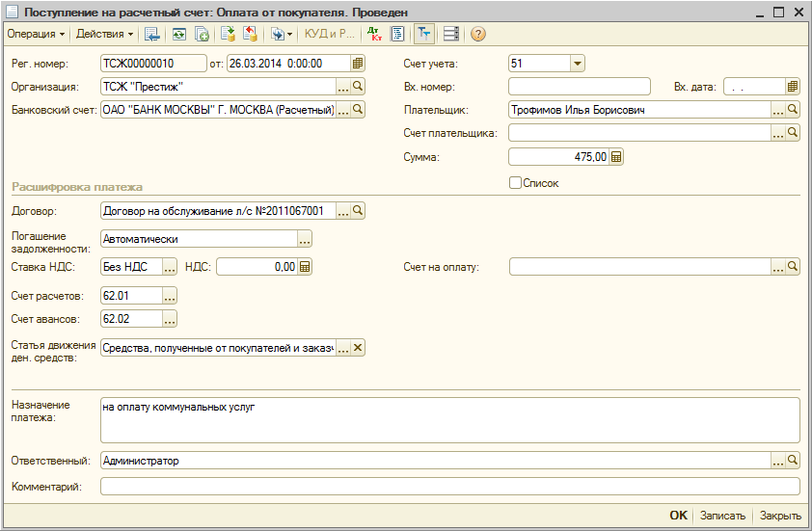Open the date calendar picker icon
Viewport: 812px width, 531px height.
point(358,64)
